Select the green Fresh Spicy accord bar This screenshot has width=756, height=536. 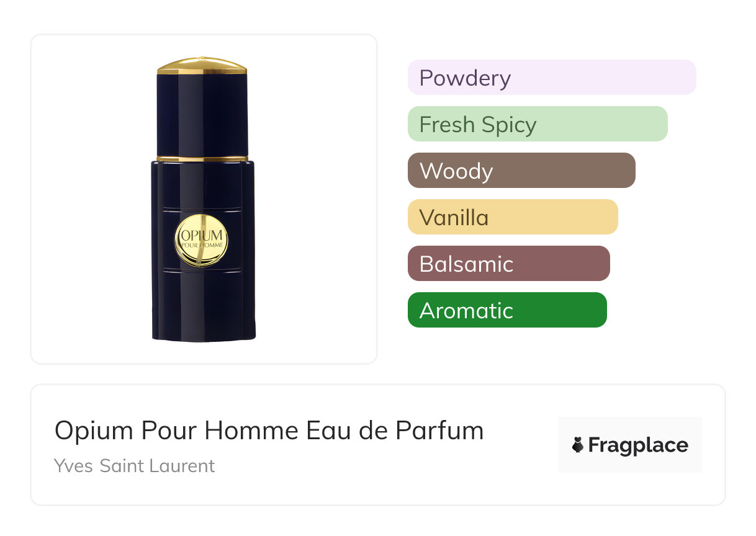(x=538, y=124)
